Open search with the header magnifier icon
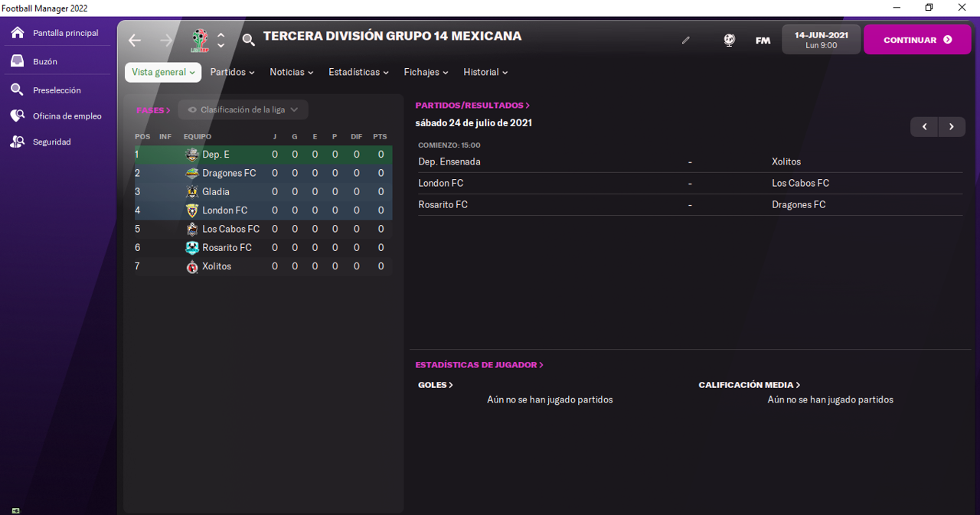 pyautogui.click(x=248, y=40)
